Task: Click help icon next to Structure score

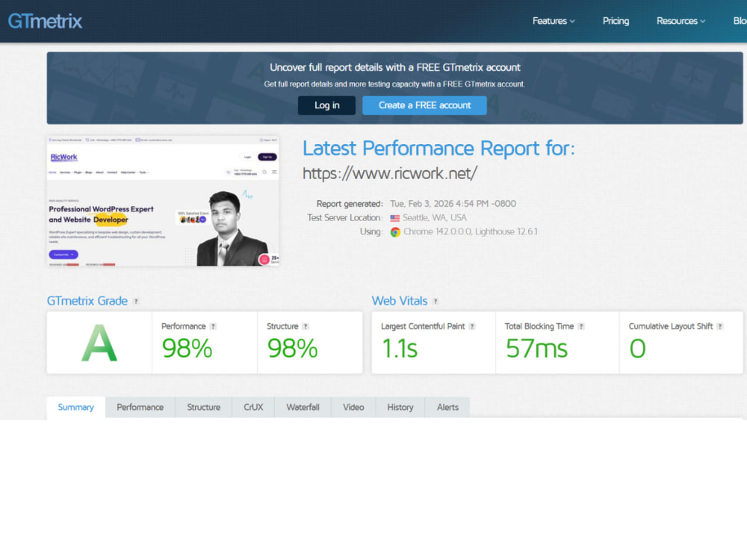Action: pyautogui.click(x=306, y=326)
